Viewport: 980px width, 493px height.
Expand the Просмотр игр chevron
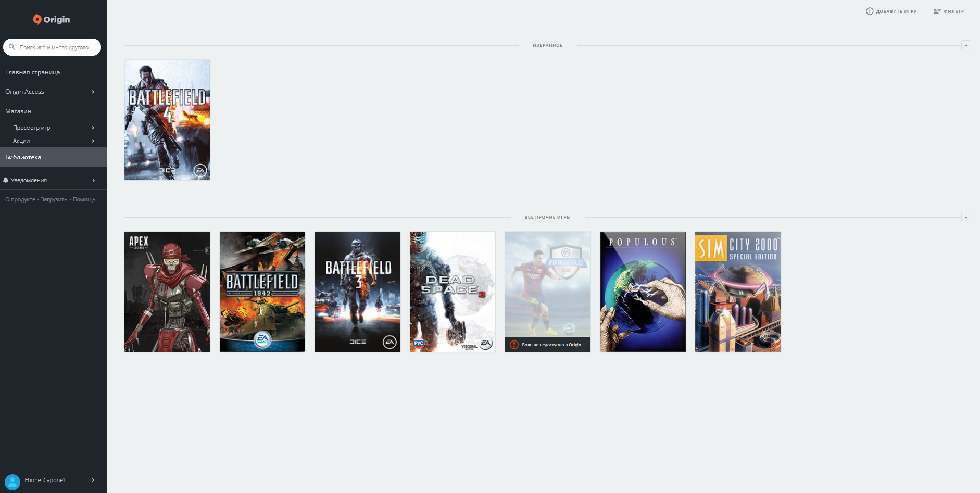[x=93, y=128]
